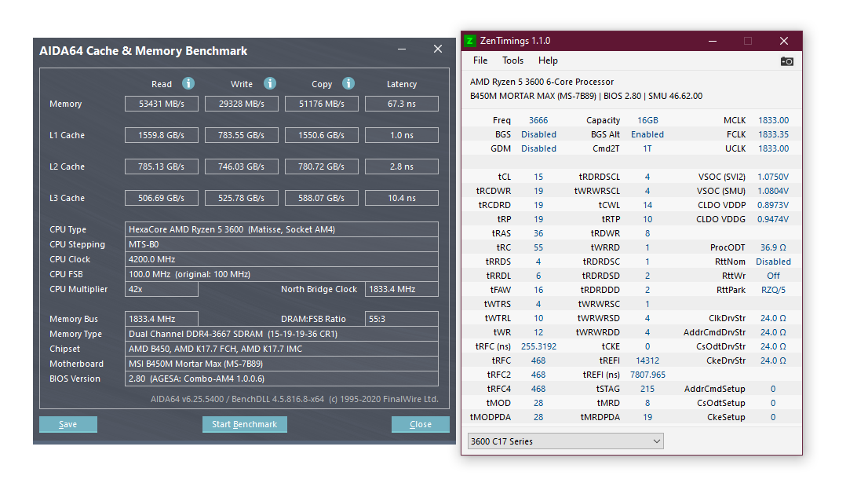868x494 pixels.
Task: Click the DRAM:FSB Ratio value 55:3
Action: 401,319
